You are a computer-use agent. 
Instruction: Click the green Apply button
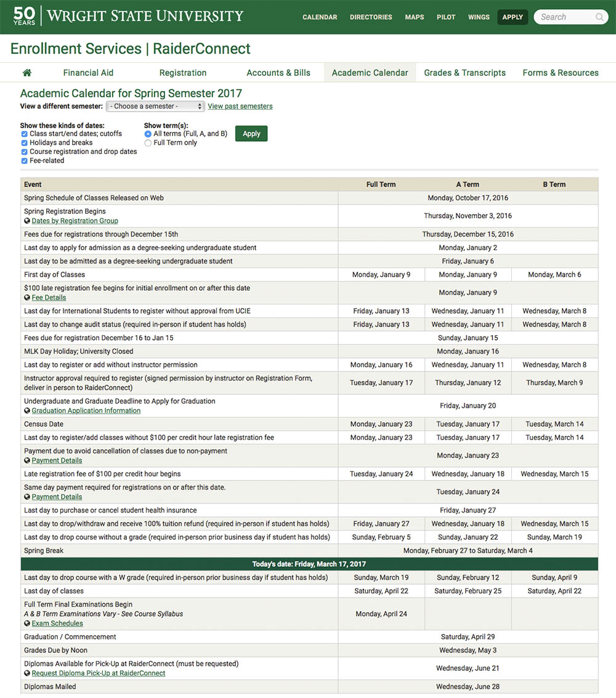[x=251, y=133]
